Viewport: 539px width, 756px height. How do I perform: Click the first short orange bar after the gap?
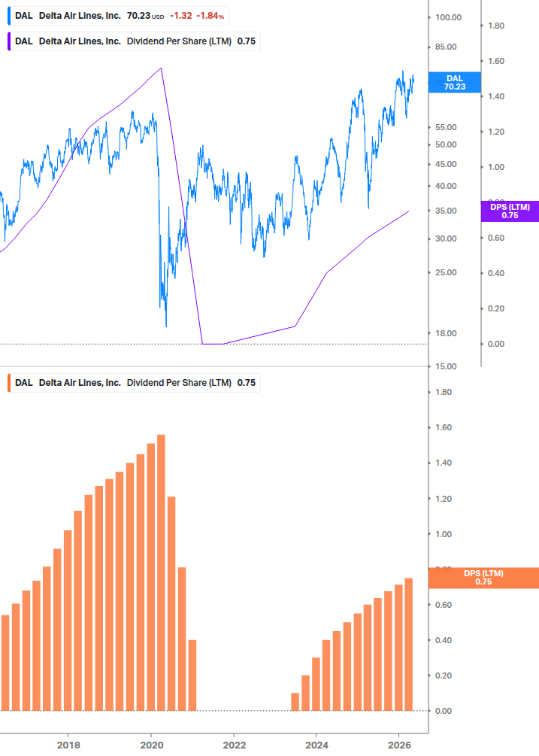[x=295, y=702]
